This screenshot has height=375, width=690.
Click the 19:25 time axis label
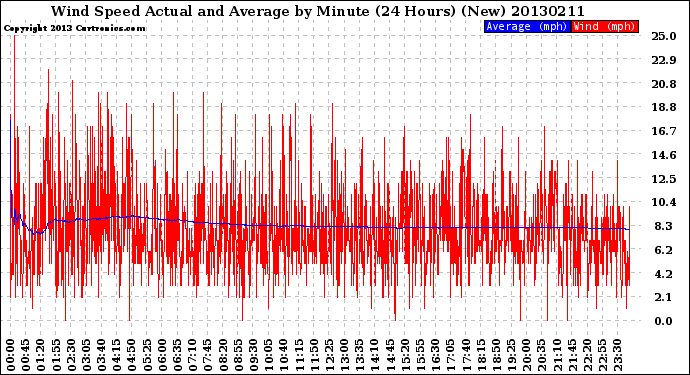click(511, 354)
